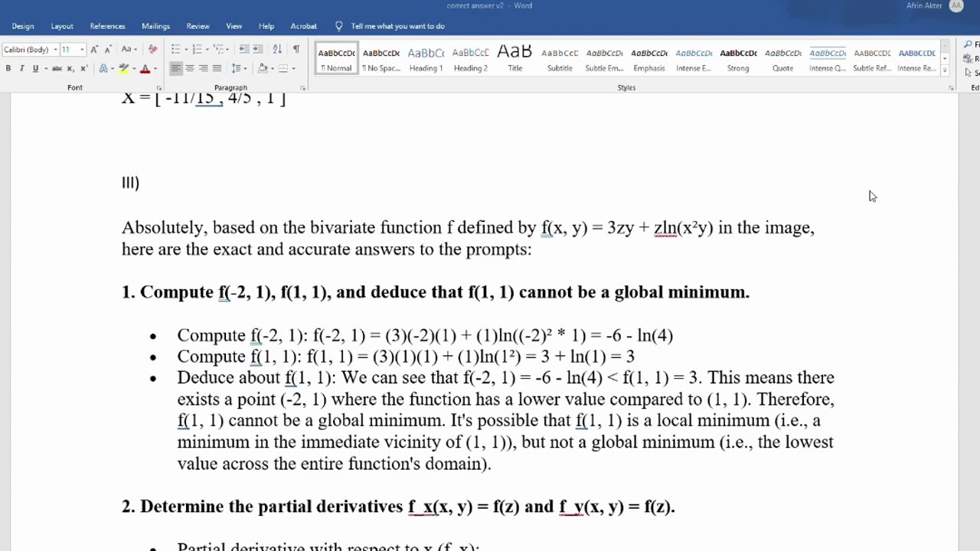Apply the Heading 2 style
The width and height of the screenshot is (980, 551).
pyautogui.click(x=471, y=59)
